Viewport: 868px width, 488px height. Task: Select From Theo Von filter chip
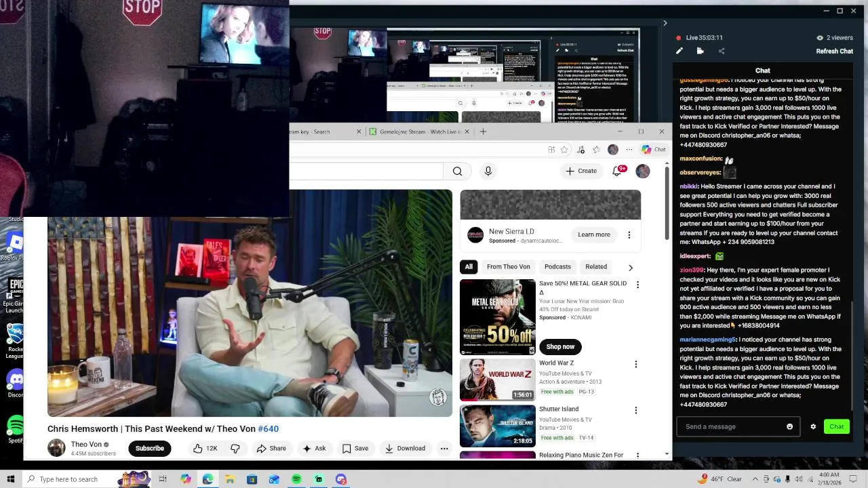click(508, 266)
